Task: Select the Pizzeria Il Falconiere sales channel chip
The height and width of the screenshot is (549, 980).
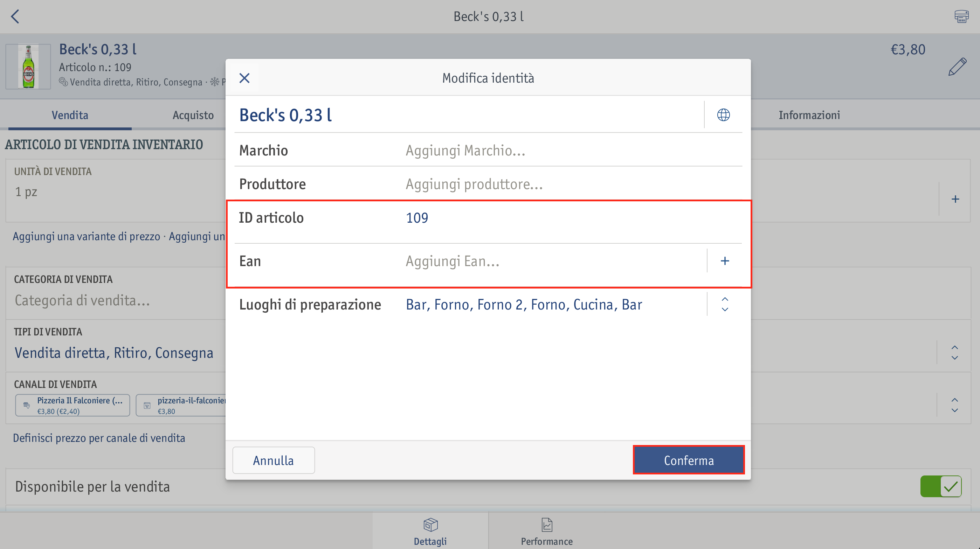Action: 73,405
